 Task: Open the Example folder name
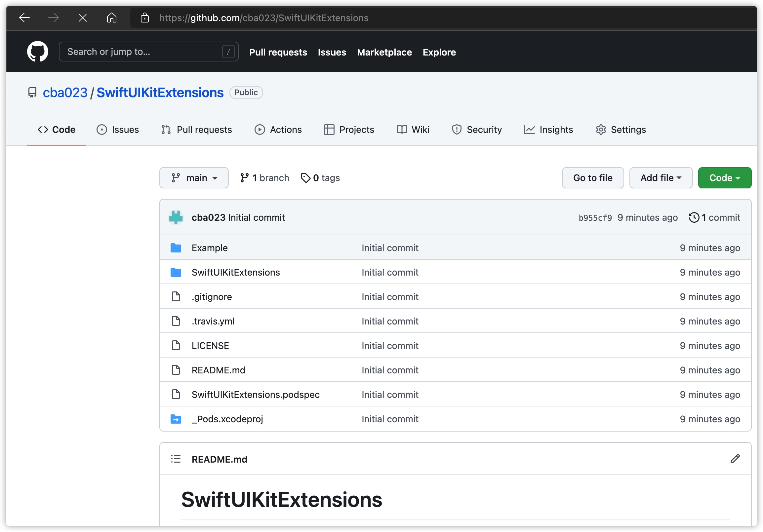tap(210, 248)
